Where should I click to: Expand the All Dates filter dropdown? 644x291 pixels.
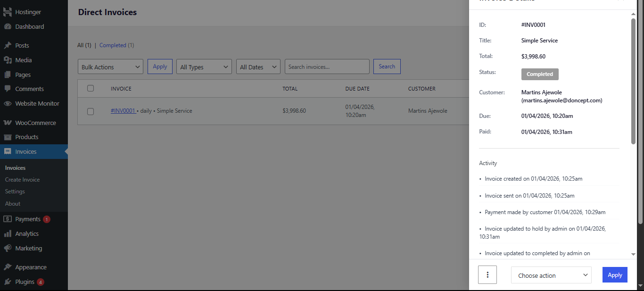(x=258, y=67)
